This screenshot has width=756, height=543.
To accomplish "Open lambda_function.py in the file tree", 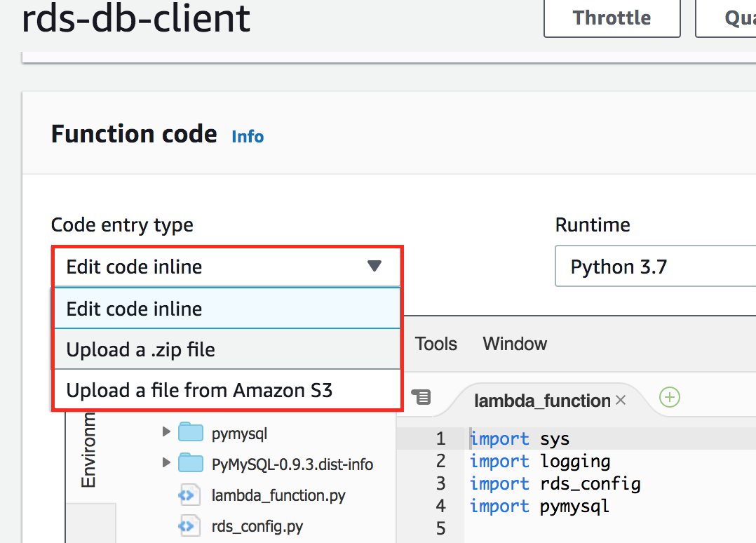I will (278, 495).
